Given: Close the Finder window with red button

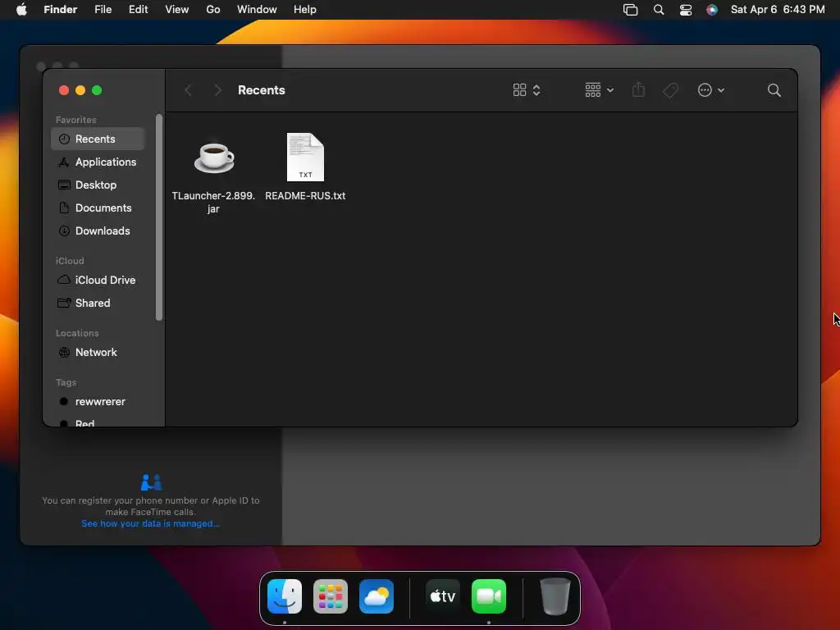Looking at the screenshot, I should [x=64, y=90].
